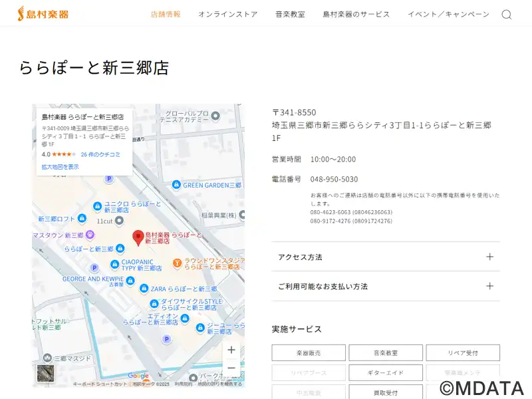The height and width of the screenshot is (399, 532).
Task: Click the グローバルプロテニスアカデミー marker
Action: (x=215, y=116)
